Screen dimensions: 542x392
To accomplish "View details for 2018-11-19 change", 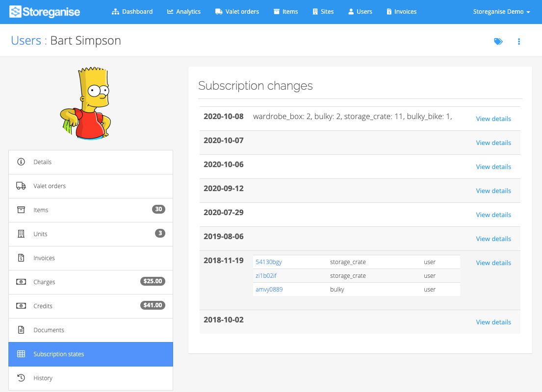I will point(493,263).
